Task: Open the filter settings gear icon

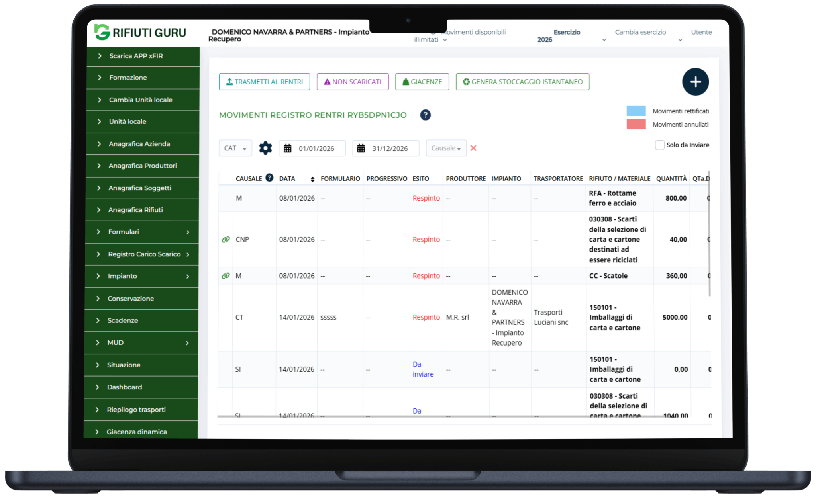Action: pyautogui.click(x=265, y=148)
